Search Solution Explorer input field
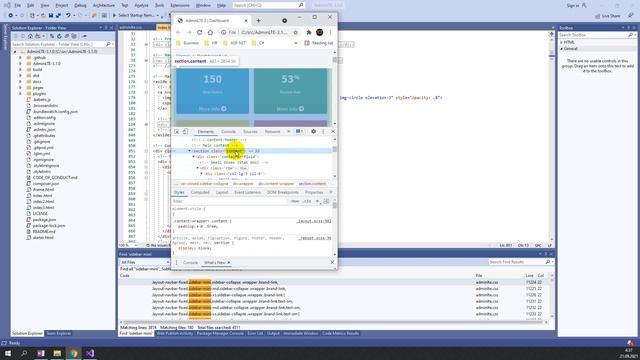640x360 pixels. [62, 44]
